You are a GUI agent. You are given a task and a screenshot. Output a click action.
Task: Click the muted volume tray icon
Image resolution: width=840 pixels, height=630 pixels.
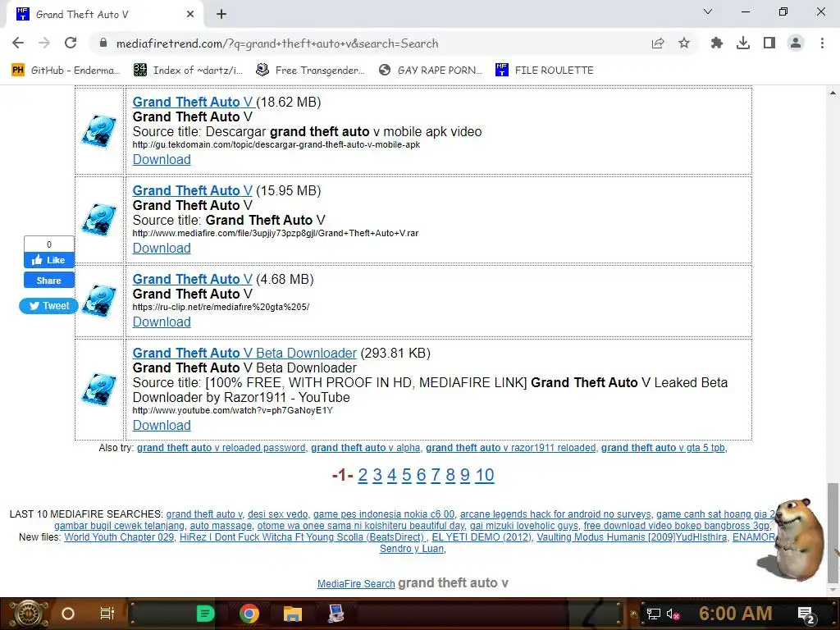coord(673,614)
